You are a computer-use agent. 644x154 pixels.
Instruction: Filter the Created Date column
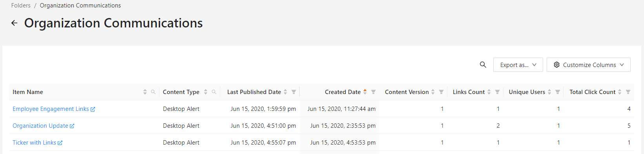click(373, 92)
